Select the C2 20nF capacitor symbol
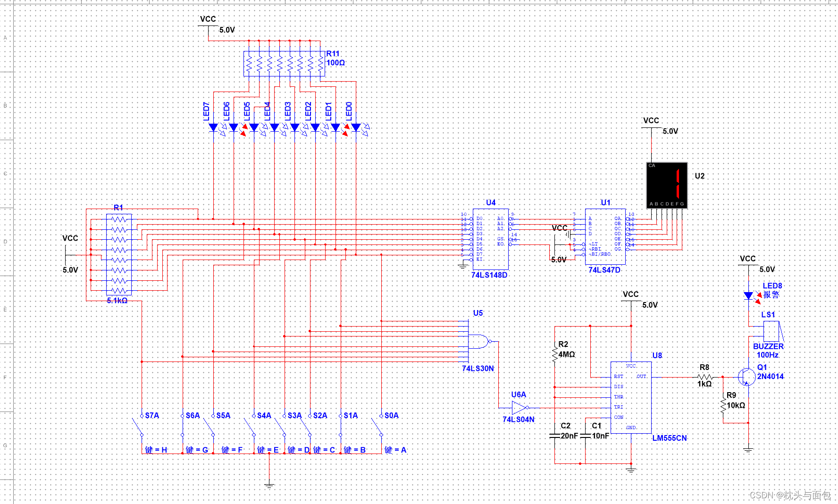Screen dimensions: 838x504 click(555, 436)
